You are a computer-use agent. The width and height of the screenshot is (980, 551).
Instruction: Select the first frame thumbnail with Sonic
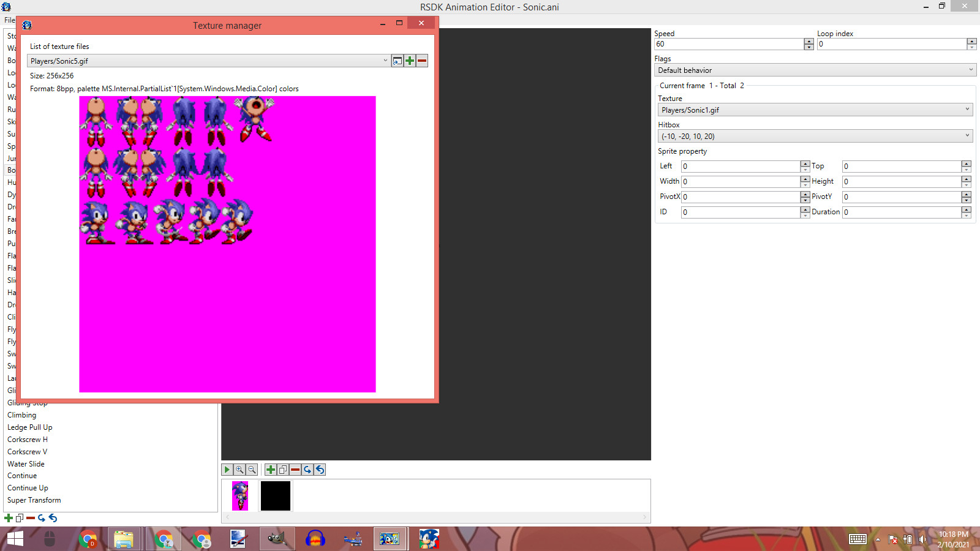(240, 496)
